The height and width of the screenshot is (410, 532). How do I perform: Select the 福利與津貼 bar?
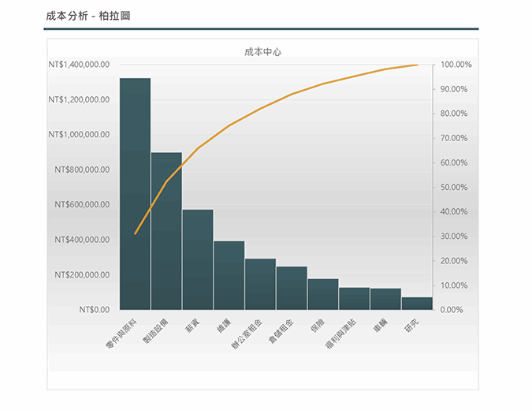click(x=354, y=299)
